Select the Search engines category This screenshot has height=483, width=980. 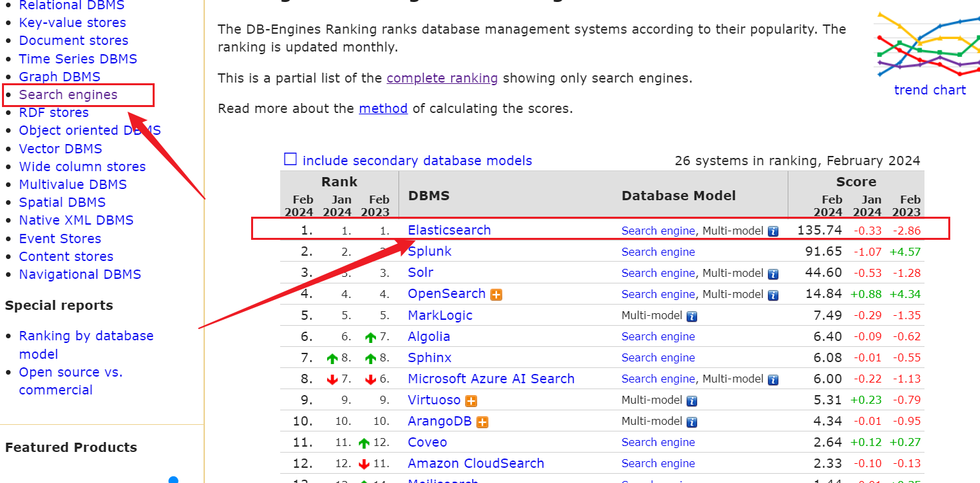(68, 94)
